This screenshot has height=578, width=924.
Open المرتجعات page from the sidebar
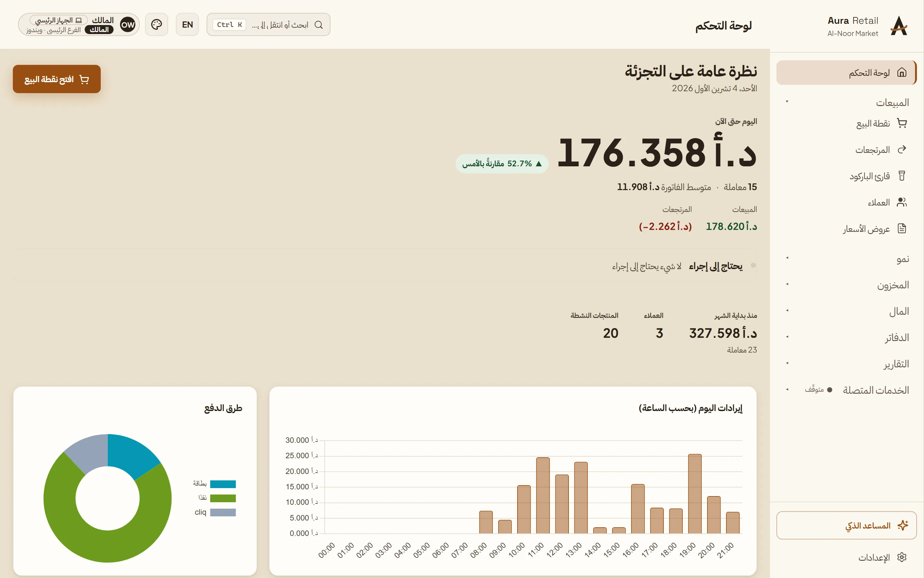click(846, 149)
